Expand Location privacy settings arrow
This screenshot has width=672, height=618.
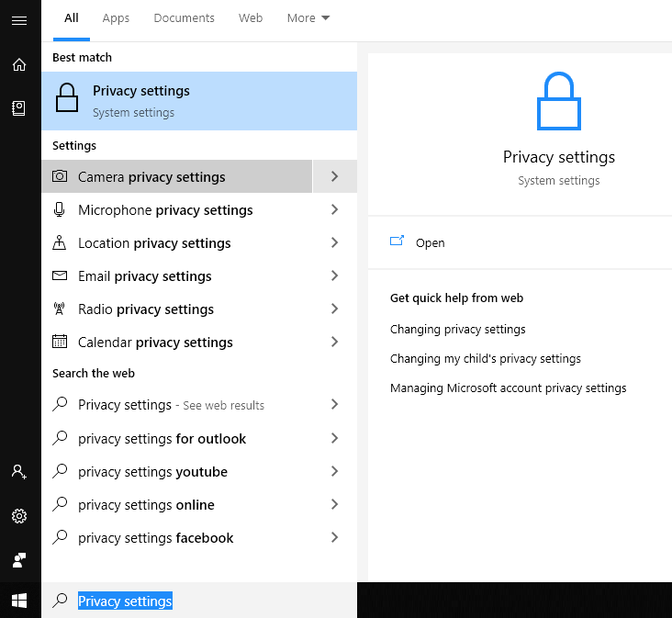click(x=335, y=242)
